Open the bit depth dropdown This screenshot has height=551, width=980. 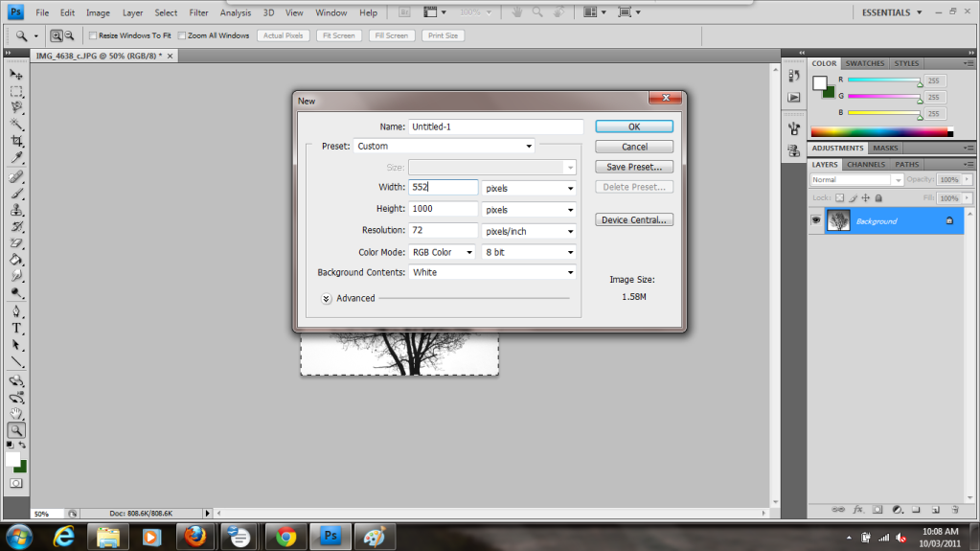pos(529,252)
